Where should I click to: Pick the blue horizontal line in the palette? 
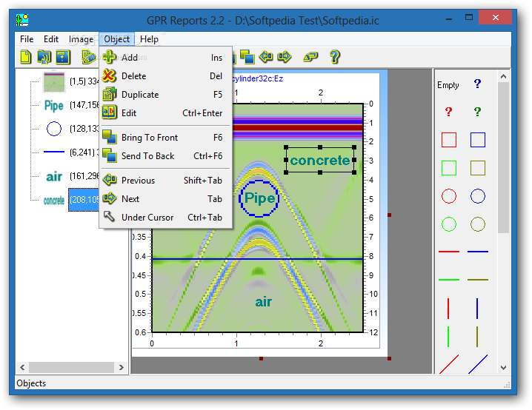(478, 252)
